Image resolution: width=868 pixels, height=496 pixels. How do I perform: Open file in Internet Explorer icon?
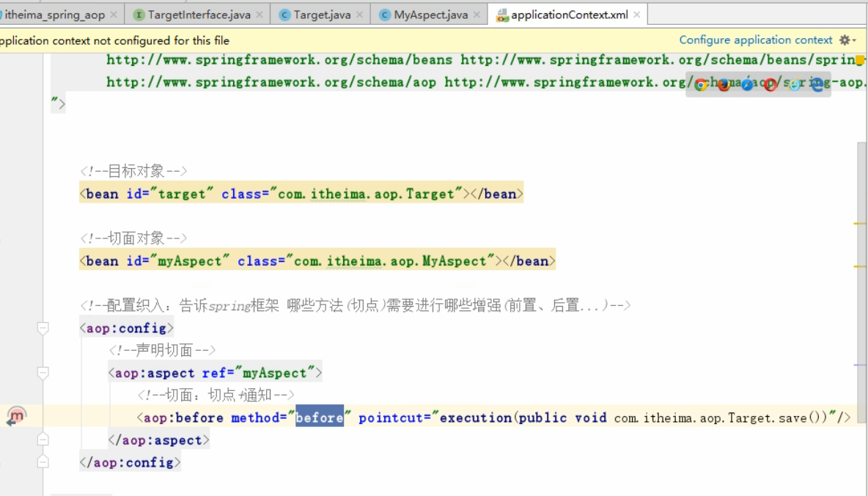point(795,85)
